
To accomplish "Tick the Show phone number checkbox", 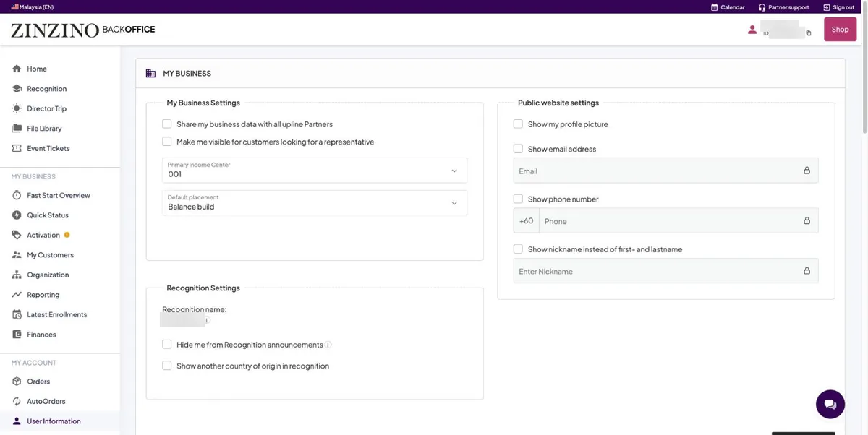I will coord(518,199).
